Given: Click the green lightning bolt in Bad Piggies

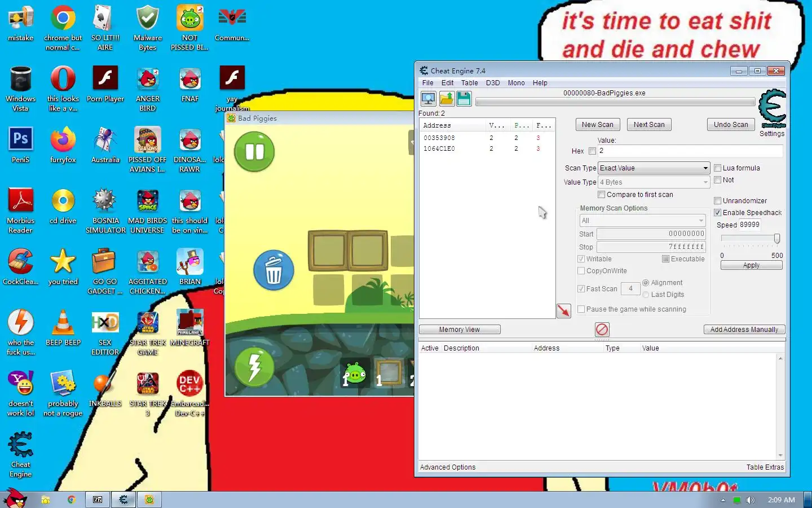Looking at the screenshot, I should click(x=254, y=367).
